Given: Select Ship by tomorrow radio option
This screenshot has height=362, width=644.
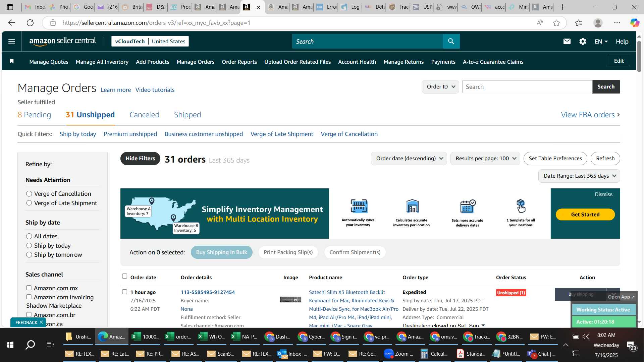Looking at the screenshot, I should point(29,255).
